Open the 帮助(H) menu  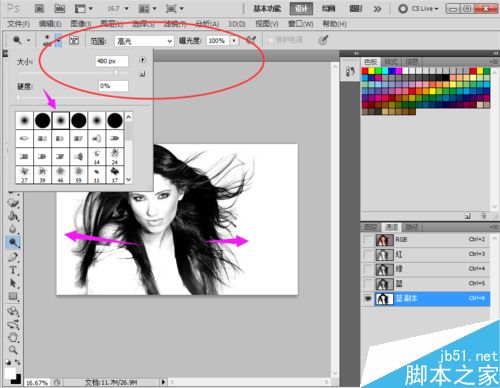335,24
